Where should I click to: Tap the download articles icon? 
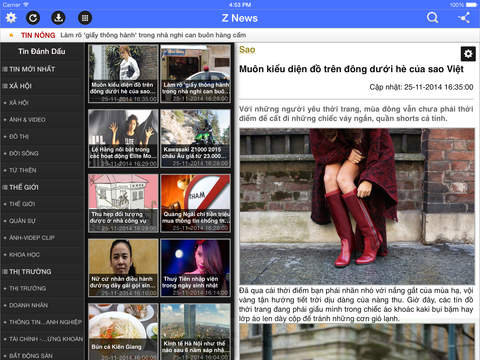pyautogui.click(x=58, y=18)
